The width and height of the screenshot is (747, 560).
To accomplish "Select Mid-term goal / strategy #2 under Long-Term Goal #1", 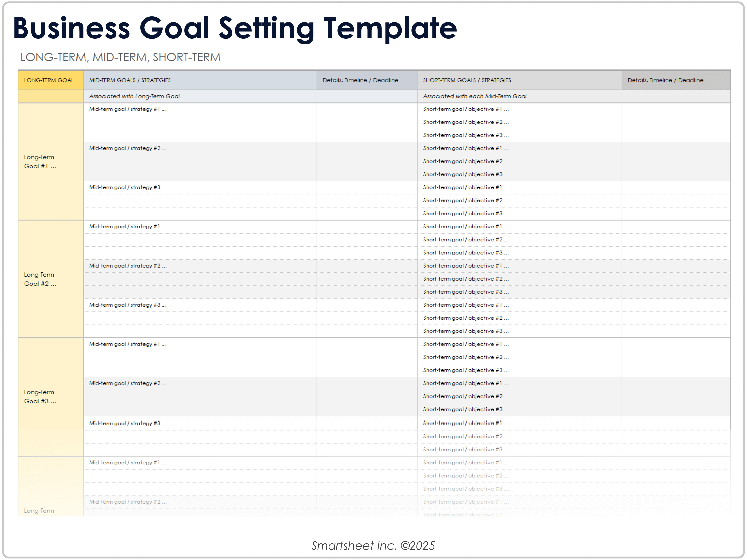I will coord(128,148).
